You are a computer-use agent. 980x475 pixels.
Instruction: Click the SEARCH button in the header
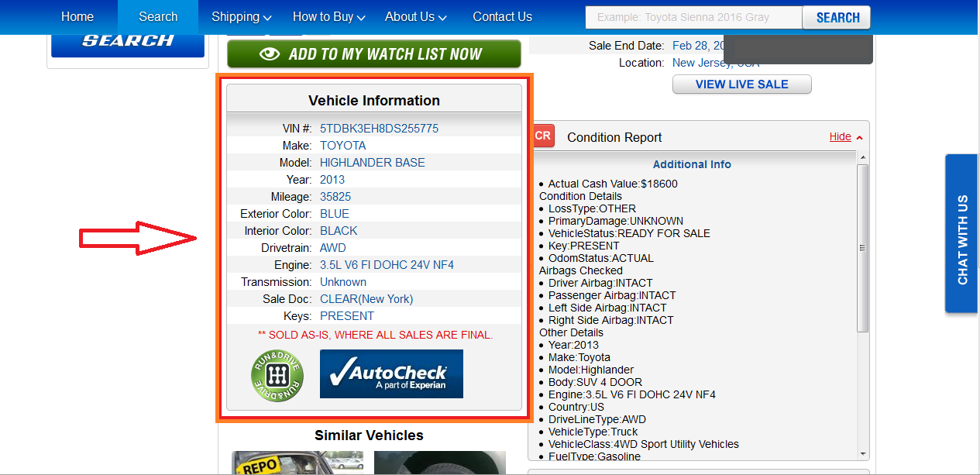[837, 18]
